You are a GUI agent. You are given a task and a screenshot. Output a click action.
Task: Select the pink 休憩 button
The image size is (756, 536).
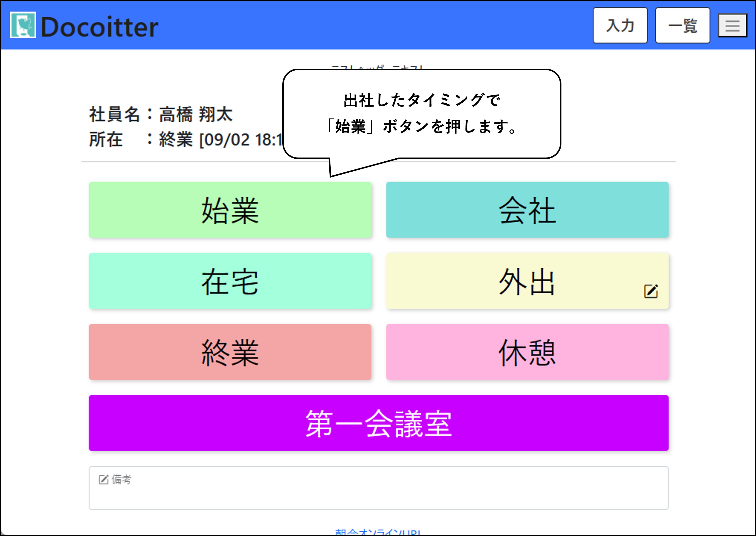[527, 352]
